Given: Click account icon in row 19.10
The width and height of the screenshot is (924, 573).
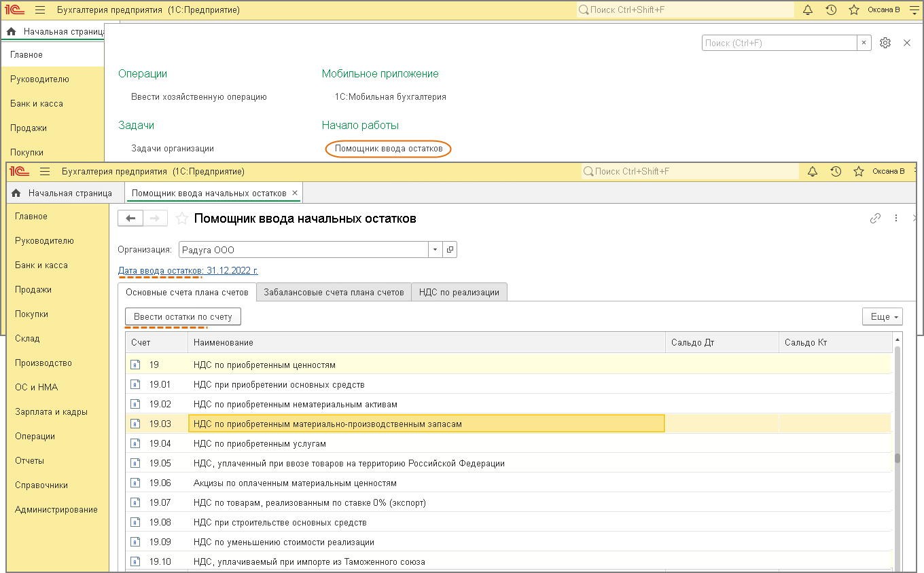Looking at the screenshot, I should click(x=136, y=561).
